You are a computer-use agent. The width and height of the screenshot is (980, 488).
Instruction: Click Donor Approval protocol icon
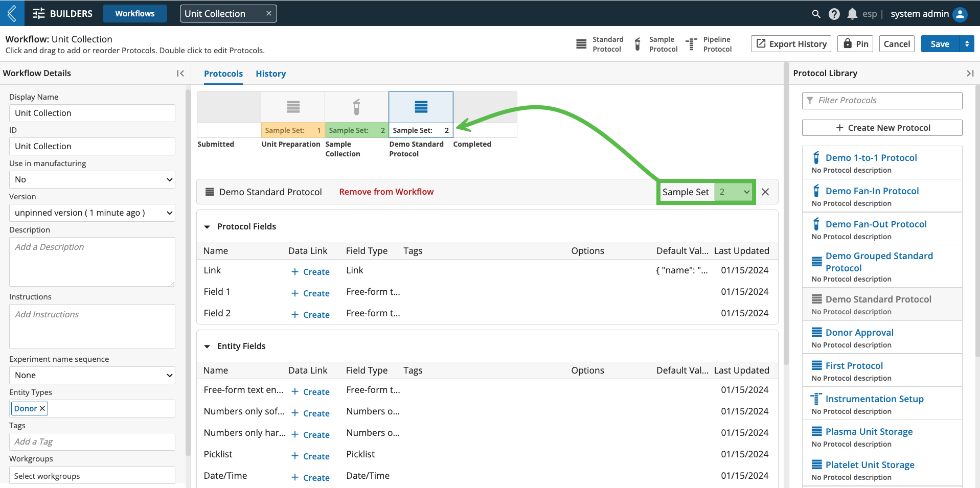click(817, 332)
